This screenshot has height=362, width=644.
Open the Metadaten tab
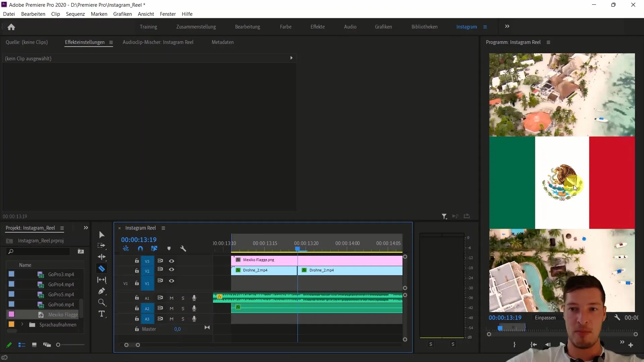[x=223, y=42]
